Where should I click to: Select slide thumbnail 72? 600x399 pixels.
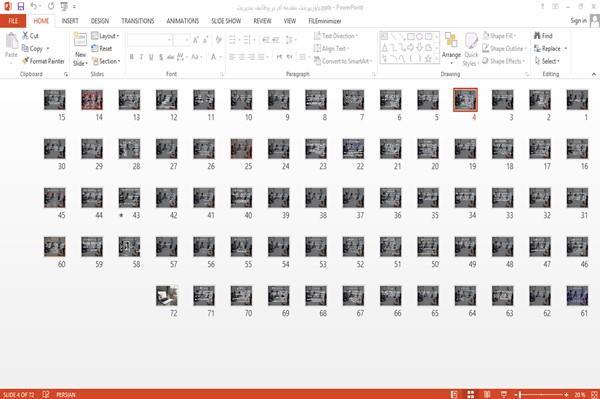coord(167,296)
